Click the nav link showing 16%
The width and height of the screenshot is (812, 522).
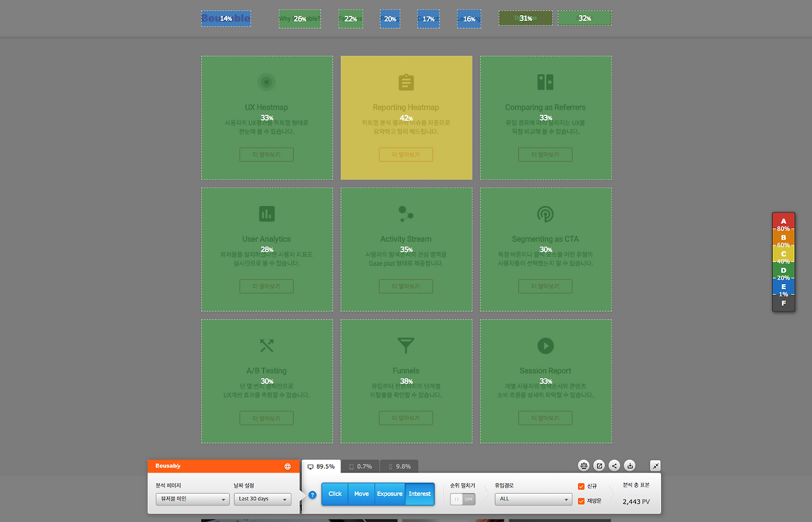coord(469,19)
